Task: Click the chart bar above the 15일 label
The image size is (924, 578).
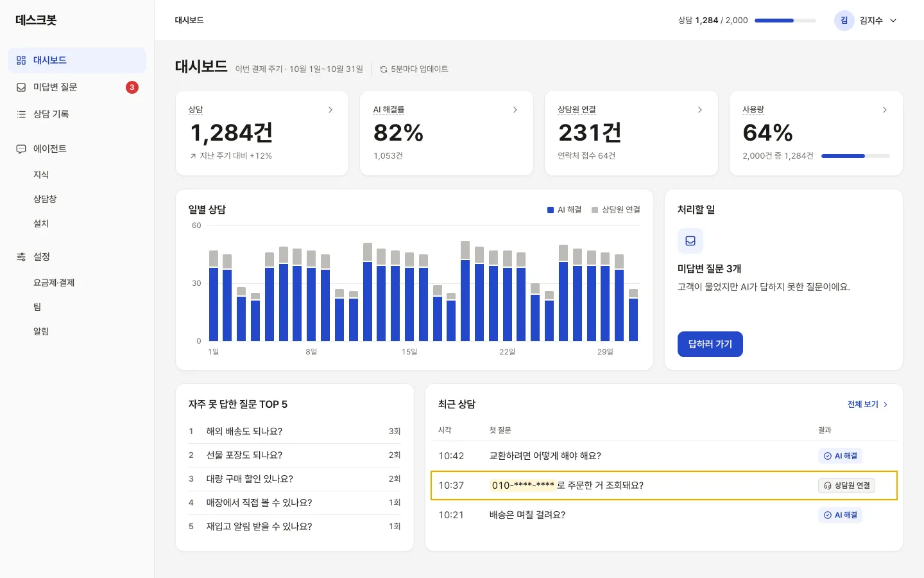Action: 409,297
